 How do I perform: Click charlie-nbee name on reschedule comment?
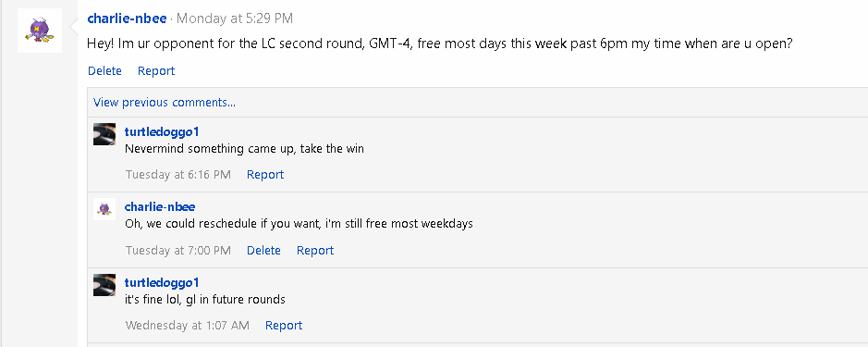point(160,206)
